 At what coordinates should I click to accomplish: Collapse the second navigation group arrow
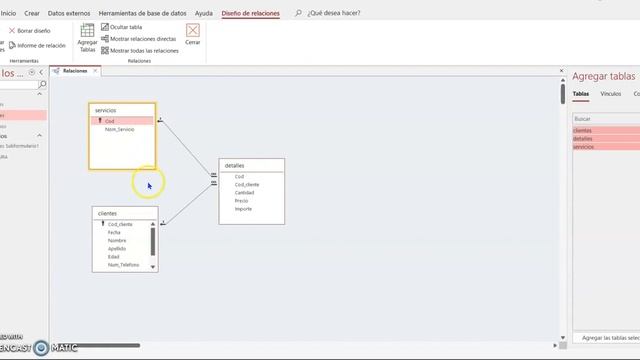point(40,135)
